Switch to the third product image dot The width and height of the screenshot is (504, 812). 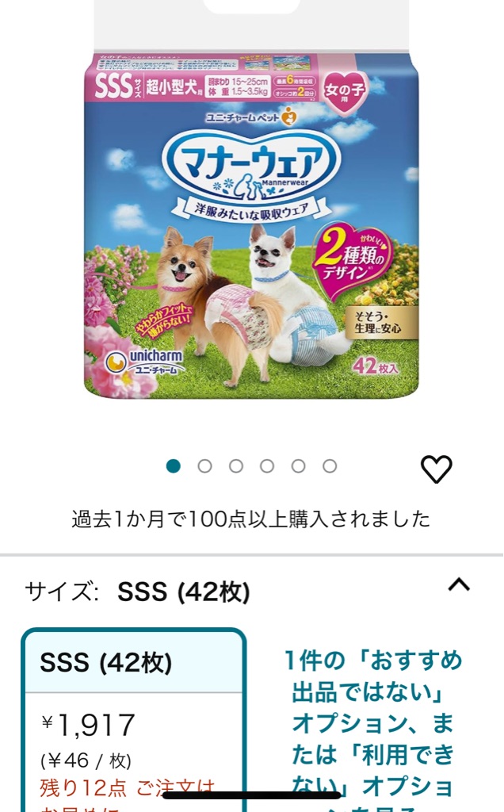click(236, 466)
